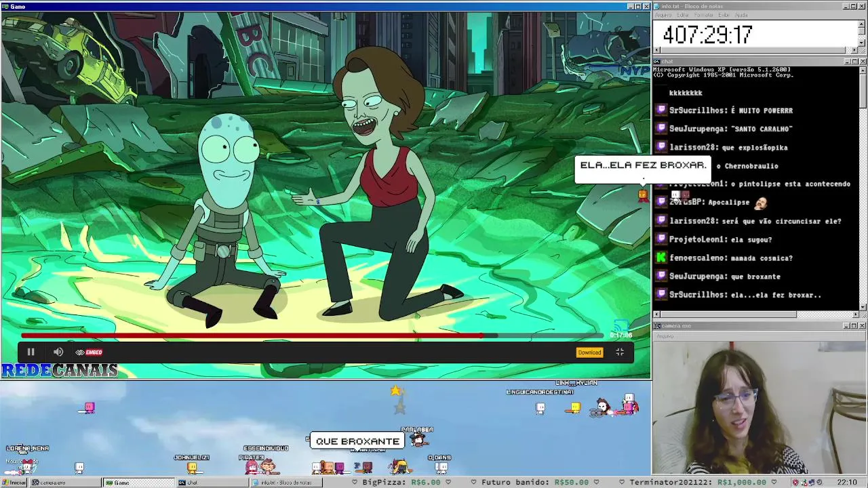The width and height of the screenshot is (868, 488).
Task: Click the video timestamp 0:17:06
Action: [620, 335]
